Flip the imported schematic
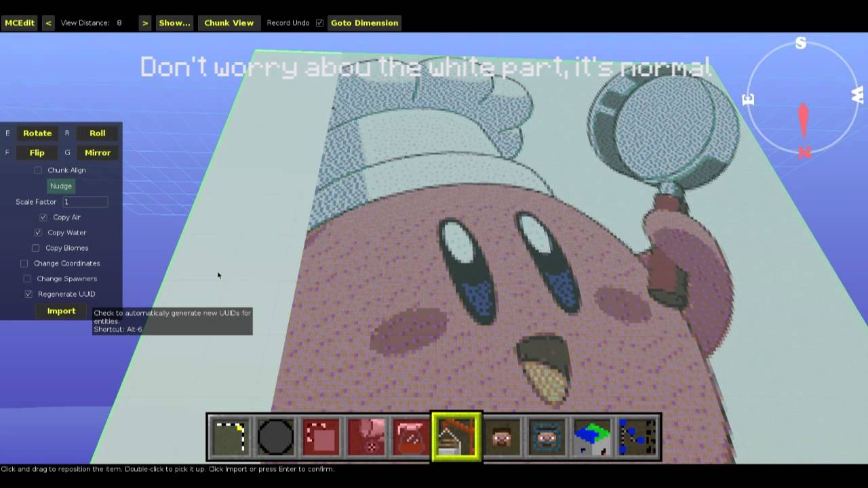 click(37, 153)
